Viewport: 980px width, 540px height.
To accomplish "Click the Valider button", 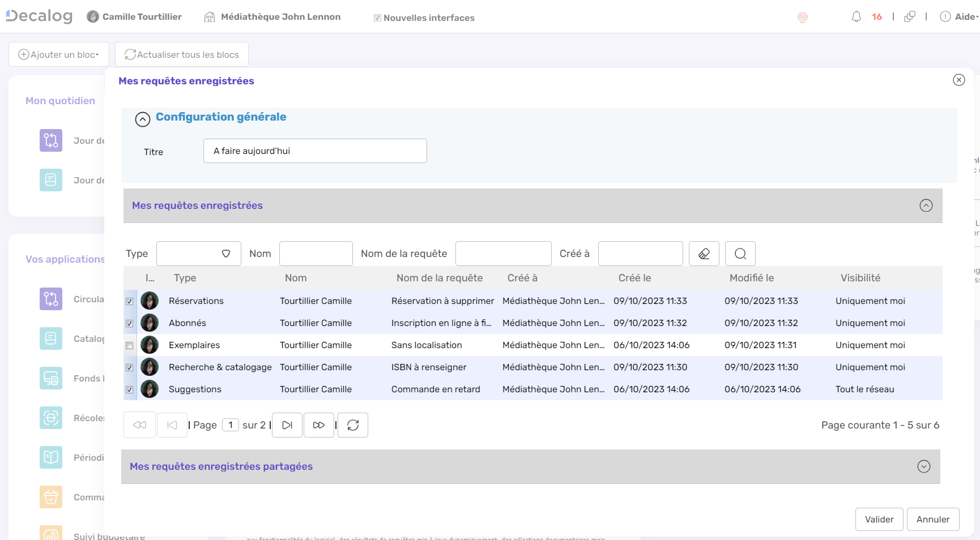I will [879, 519].
